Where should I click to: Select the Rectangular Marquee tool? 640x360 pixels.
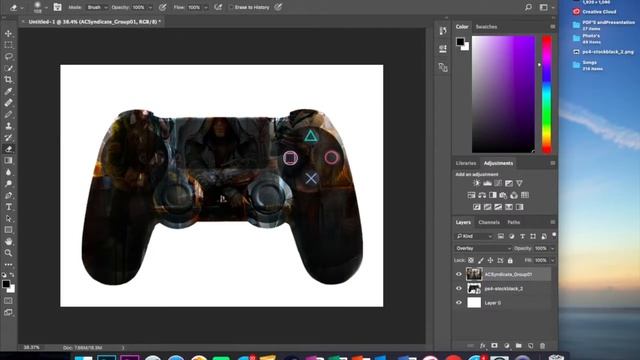[x=8, y=45]
